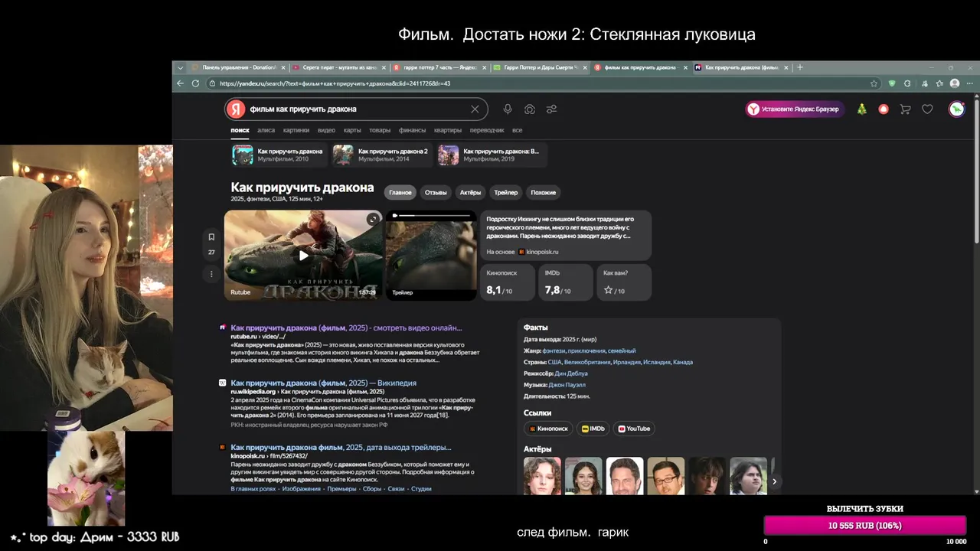This screenshot has height=551, width=980.
Task: Select карты search category
Action: [352, 131]
